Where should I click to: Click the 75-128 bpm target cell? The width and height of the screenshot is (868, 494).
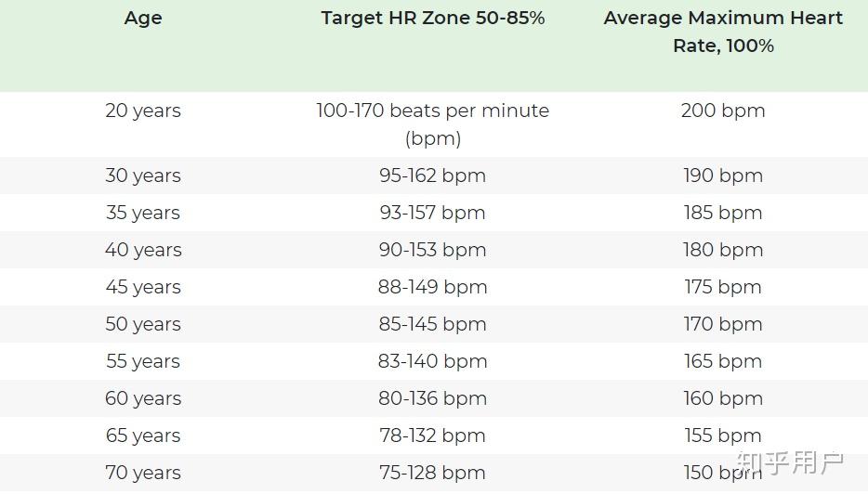point(433,473)
